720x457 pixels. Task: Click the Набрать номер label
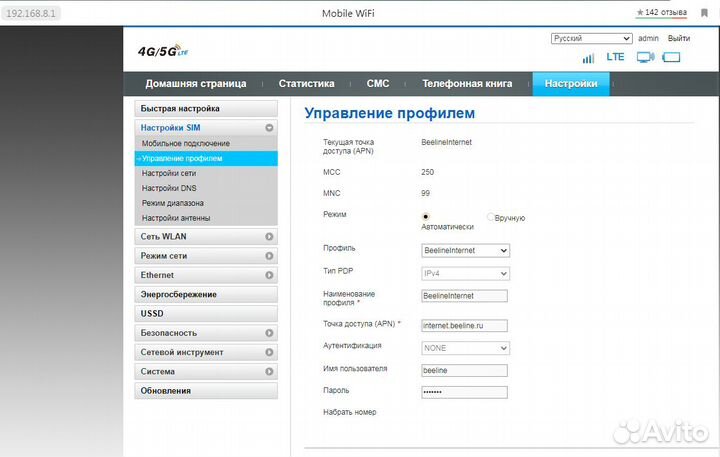(349, 412)
